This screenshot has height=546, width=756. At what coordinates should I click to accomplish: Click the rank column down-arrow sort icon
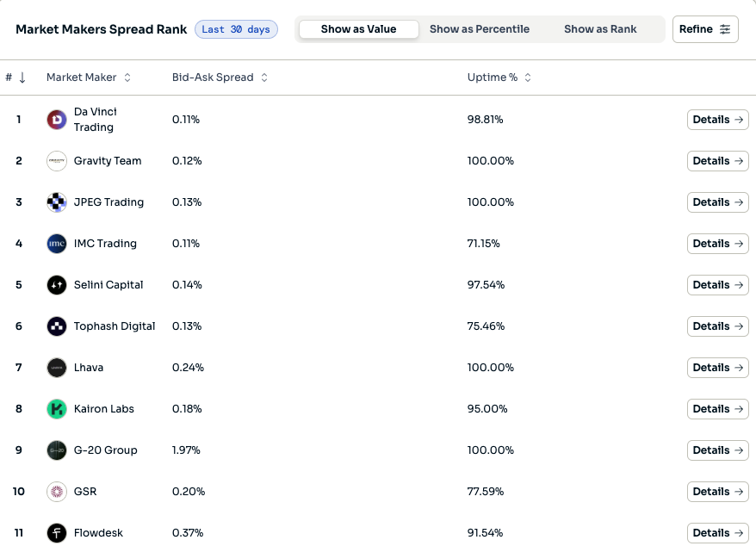point(22,78)
